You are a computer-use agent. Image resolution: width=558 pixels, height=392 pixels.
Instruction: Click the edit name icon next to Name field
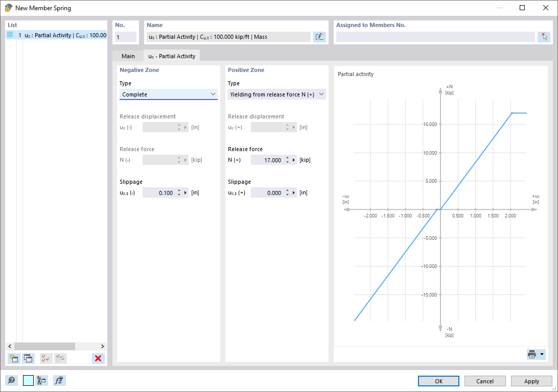[319, 37]
